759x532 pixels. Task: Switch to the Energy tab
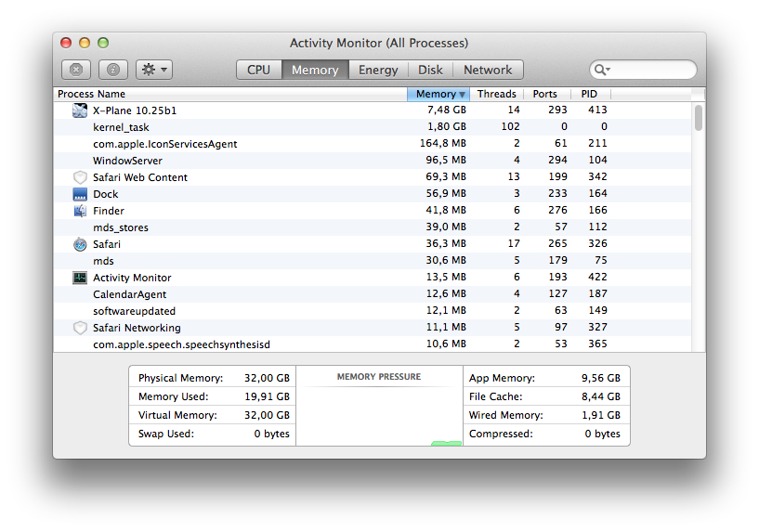378,70
